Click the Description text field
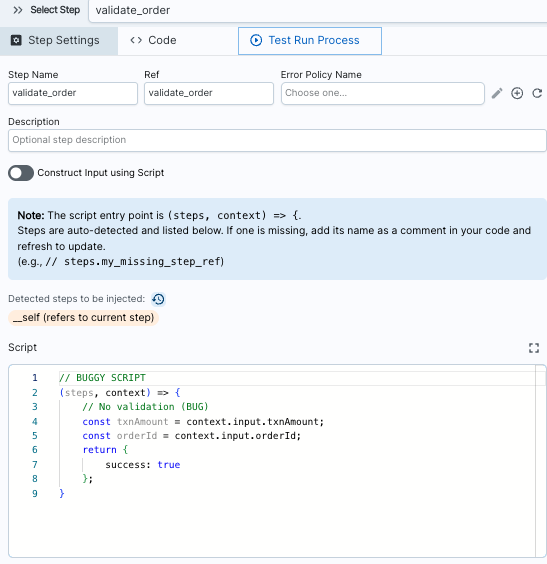This screenshot has width=547, height=564. [277, 140]
